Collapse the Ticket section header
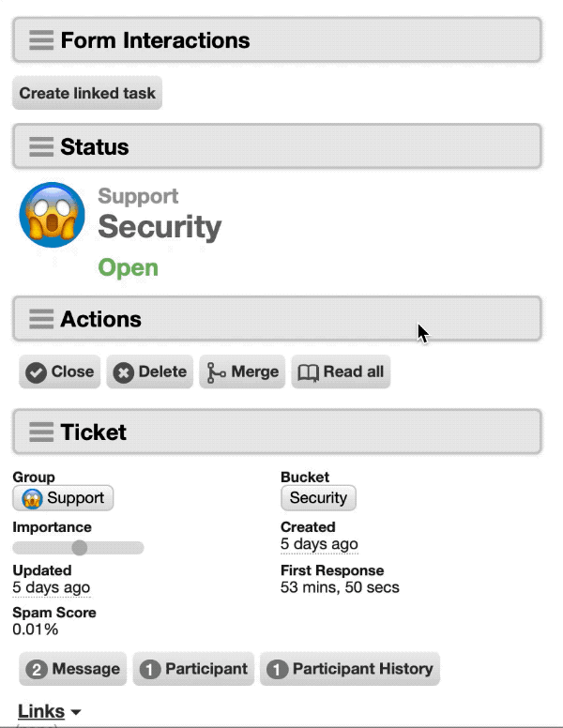This screenshot has height=728, width=563. [278, 432]
